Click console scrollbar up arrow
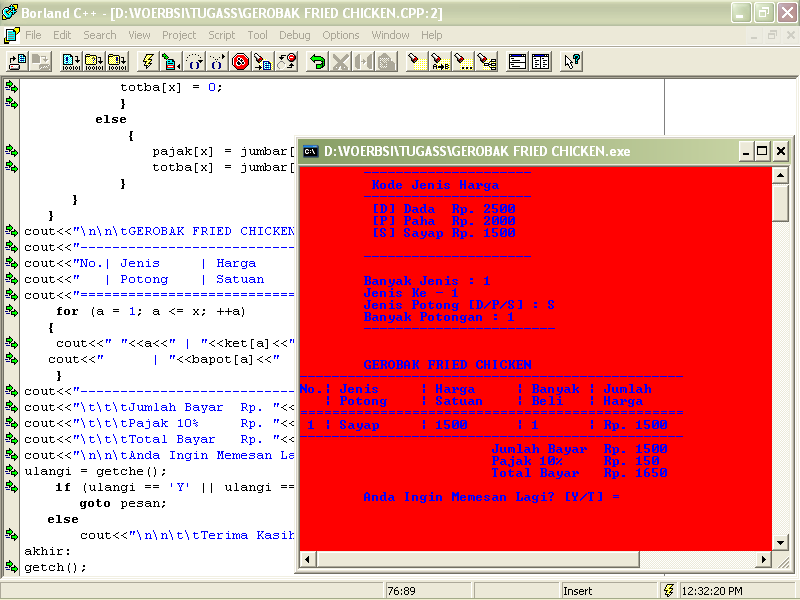 (780, 176)
